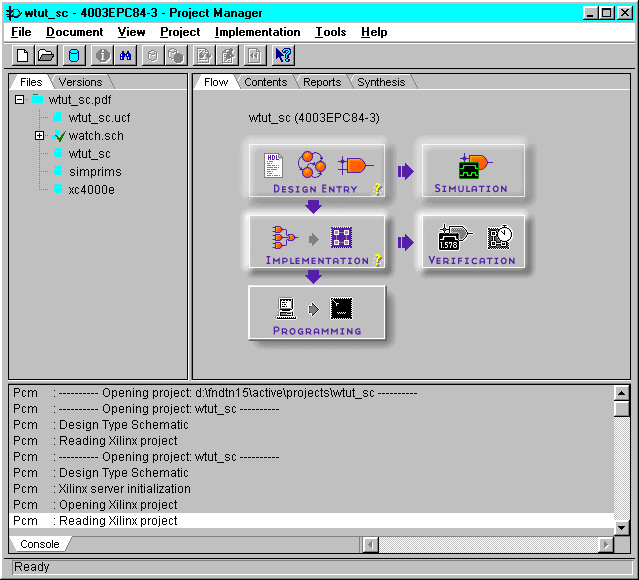Screen dimensions: 639x580
Task: Click the context help arrow-question icon
Action: click(x=283, y=55)
